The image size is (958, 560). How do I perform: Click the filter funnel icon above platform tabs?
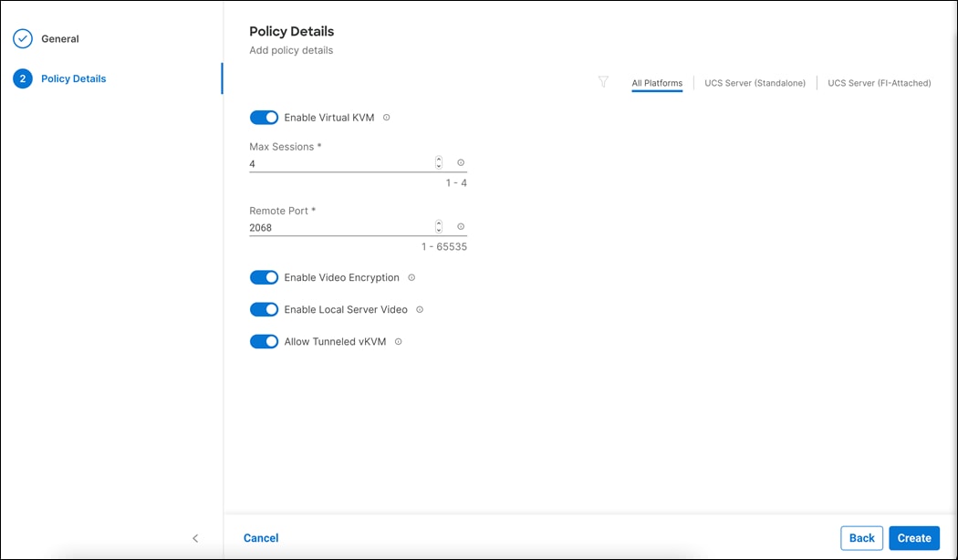(x=603, y=82)
